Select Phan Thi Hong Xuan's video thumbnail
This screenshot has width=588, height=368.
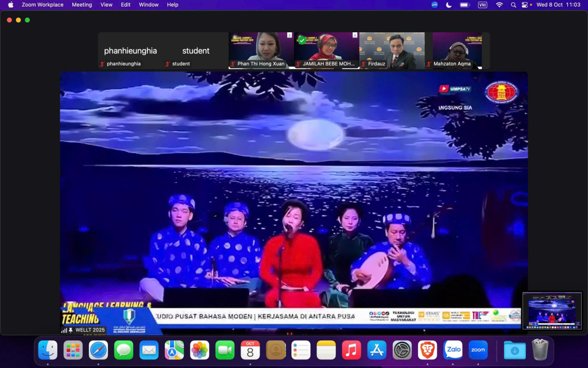261,51
